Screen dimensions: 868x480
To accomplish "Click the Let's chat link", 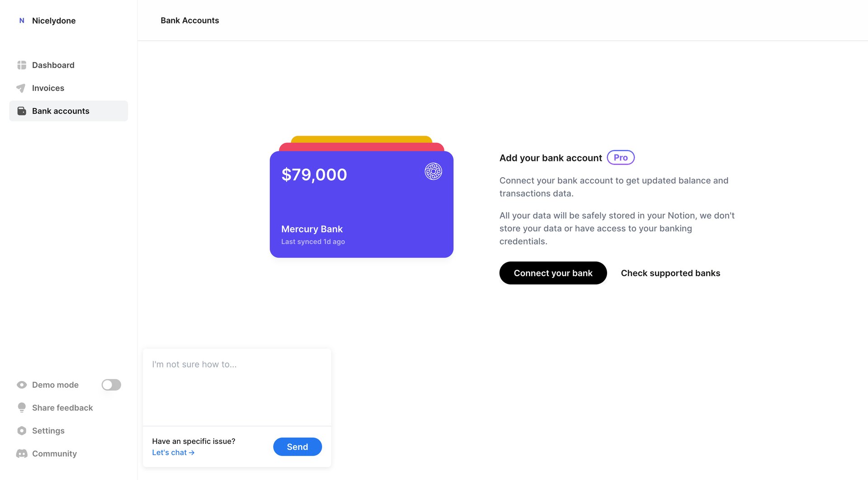I will point(173,452).
